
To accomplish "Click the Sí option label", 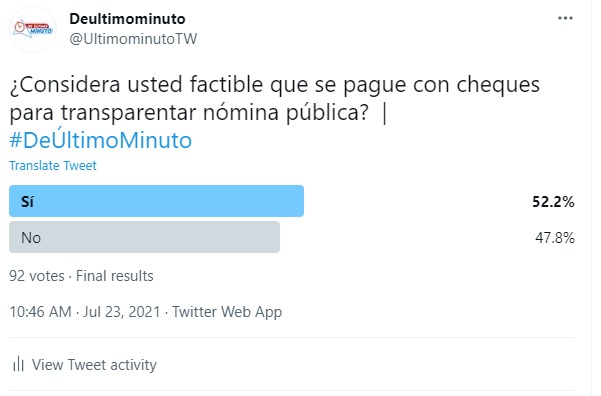I will pos(27,201).
